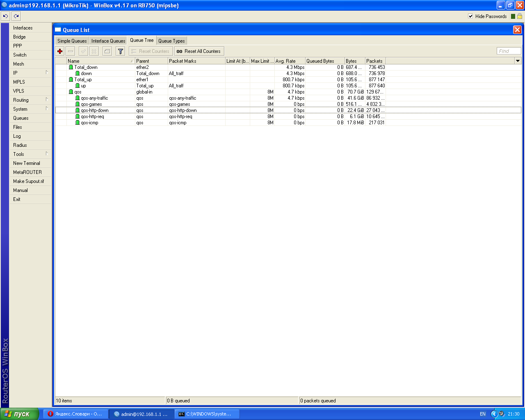Viewport: 525px width, 420px height.
Task: Click the Find search field
Action: [x=509, y=51]
